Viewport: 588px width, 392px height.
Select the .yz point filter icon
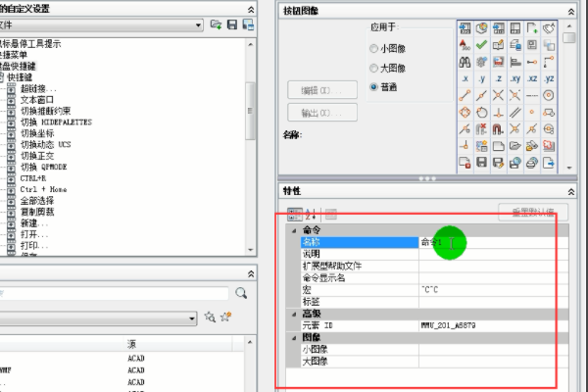click(549, 78)
